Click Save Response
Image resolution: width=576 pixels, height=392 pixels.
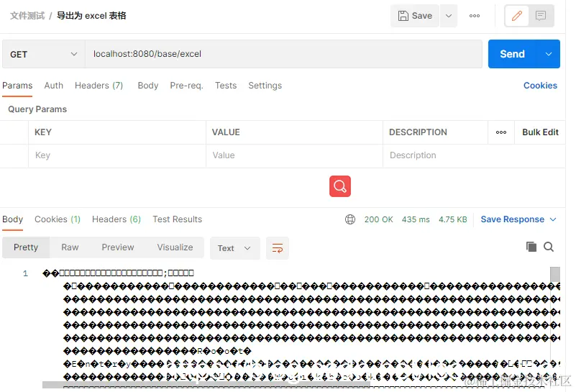click(512, 219)
